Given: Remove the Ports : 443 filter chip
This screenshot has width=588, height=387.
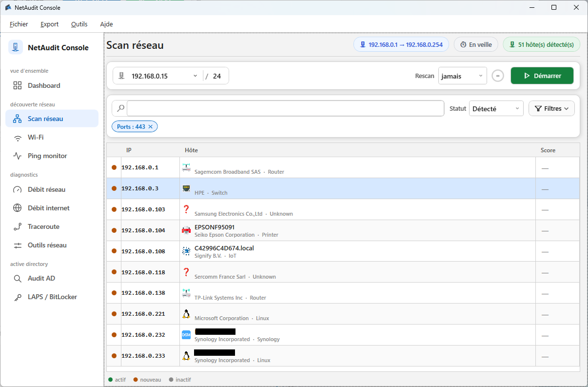Looking at the screenshot, I should 150,127.
